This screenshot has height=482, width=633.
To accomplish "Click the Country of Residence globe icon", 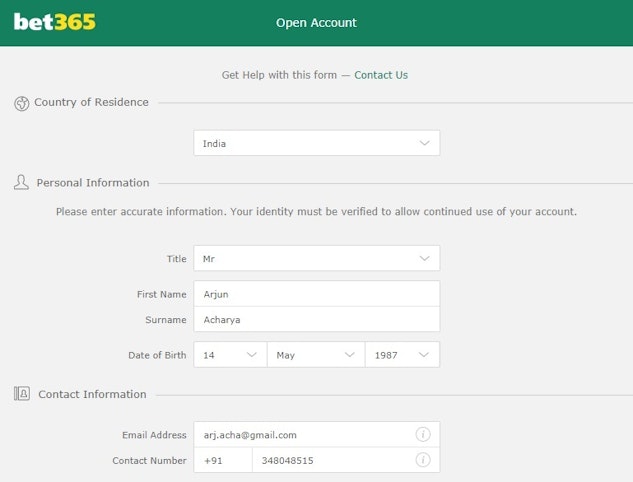I will click(21, 103).
